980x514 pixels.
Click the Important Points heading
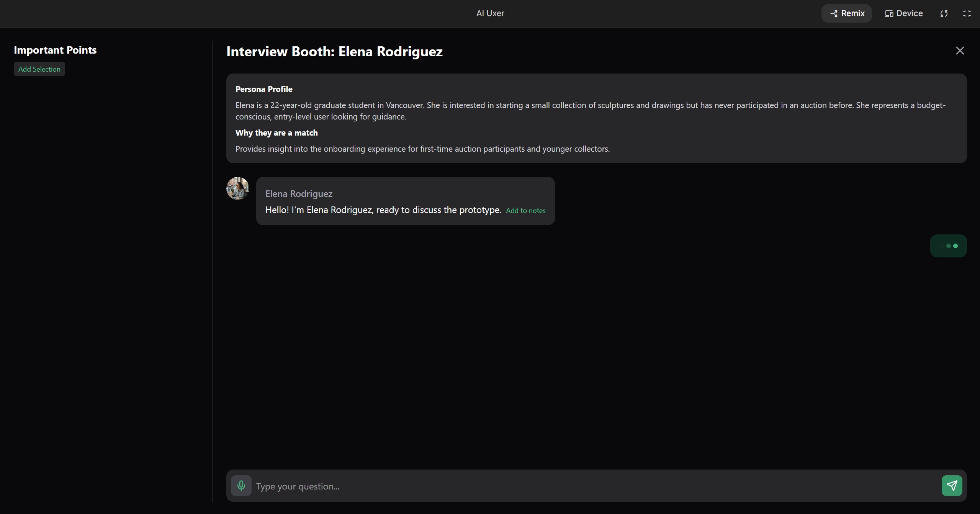click(x=55, y=50)
